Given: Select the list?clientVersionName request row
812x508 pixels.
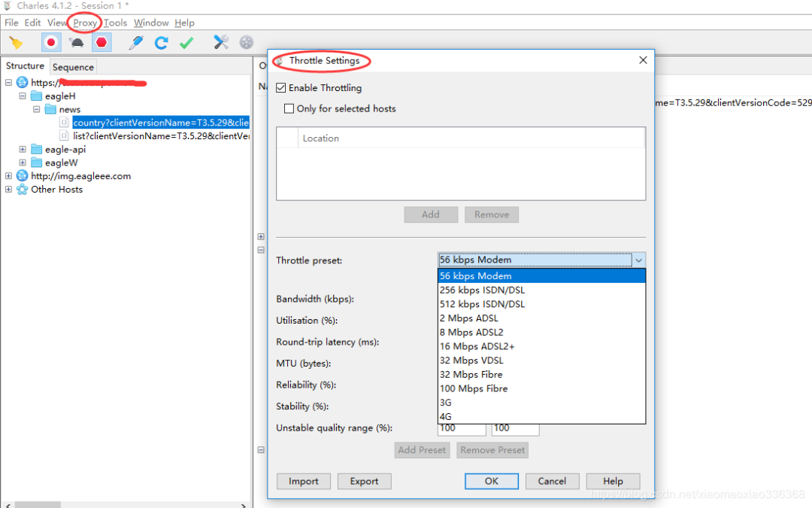Looking at the screenshot, I should point(161,135).
